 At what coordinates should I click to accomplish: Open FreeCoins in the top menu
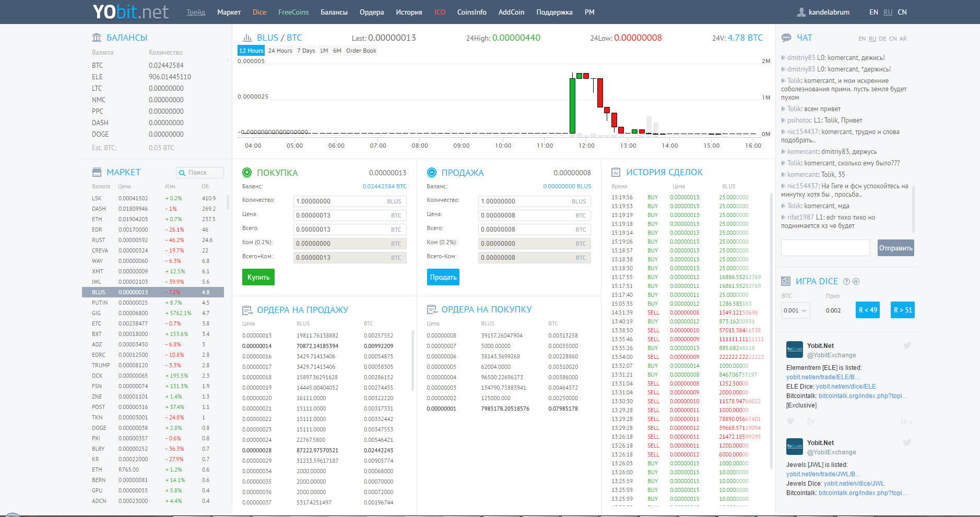(x=293, y=12)
